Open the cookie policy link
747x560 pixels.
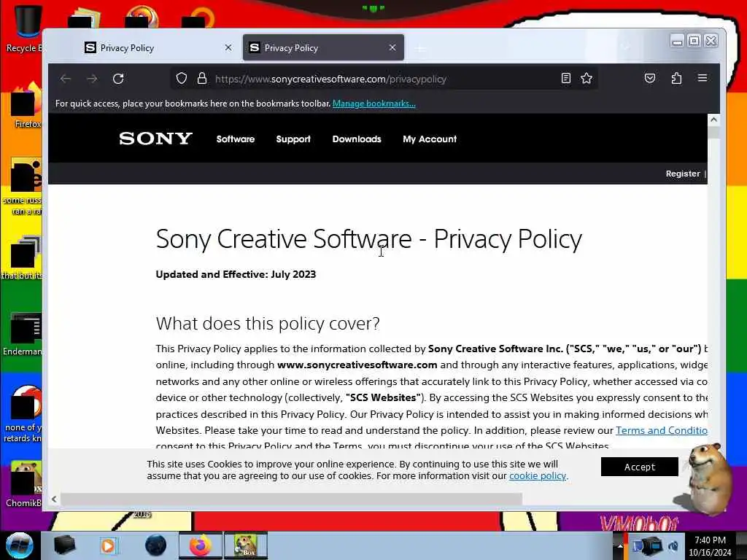point(538,475)
